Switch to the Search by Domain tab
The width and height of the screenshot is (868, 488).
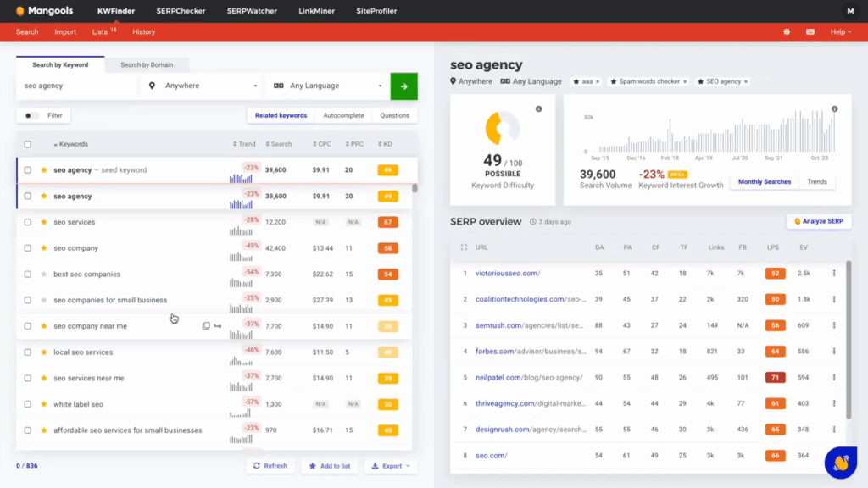click(148, 64)
